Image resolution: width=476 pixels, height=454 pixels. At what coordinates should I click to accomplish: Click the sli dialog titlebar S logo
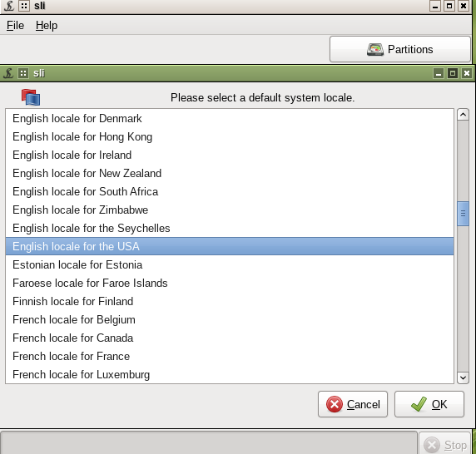[x=8, y=73]
